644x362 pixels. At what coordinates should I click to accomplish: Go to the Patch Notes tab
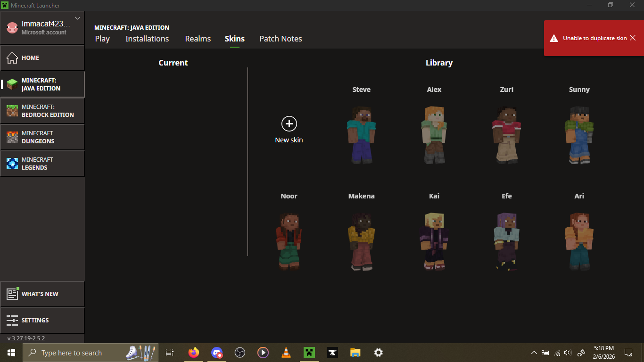(281, 39)
